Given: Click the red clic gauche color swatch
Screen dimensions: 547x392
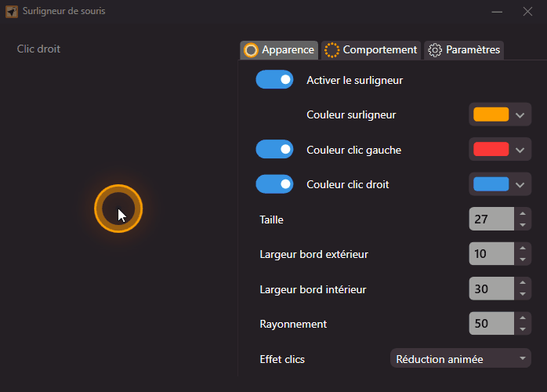Looking at the screenshot, I should click(x=491, y=149).
